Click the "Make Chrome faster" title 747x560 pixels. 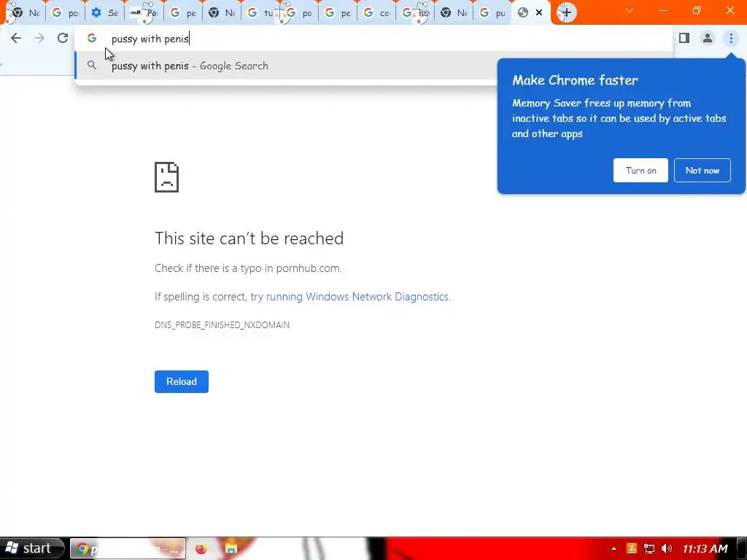coord(575,80)
